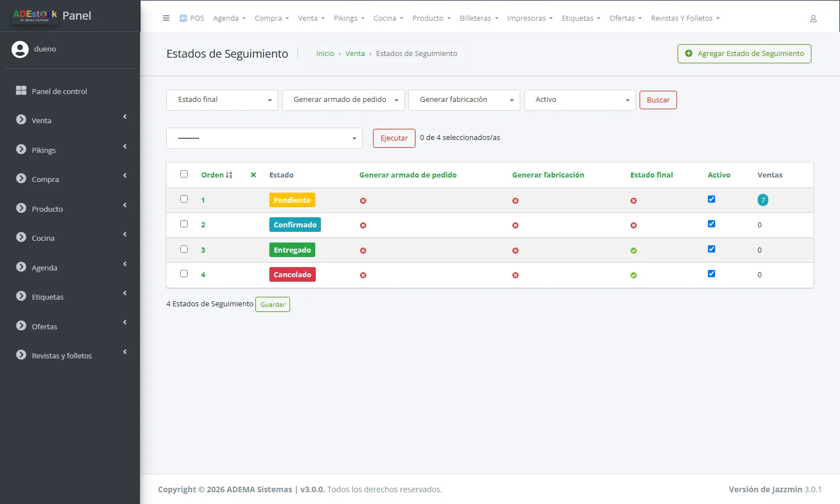The height and width of the screenshot is (504, 840).
Task: Open the Generar fabricación filter dropdown
Action: 464,100
